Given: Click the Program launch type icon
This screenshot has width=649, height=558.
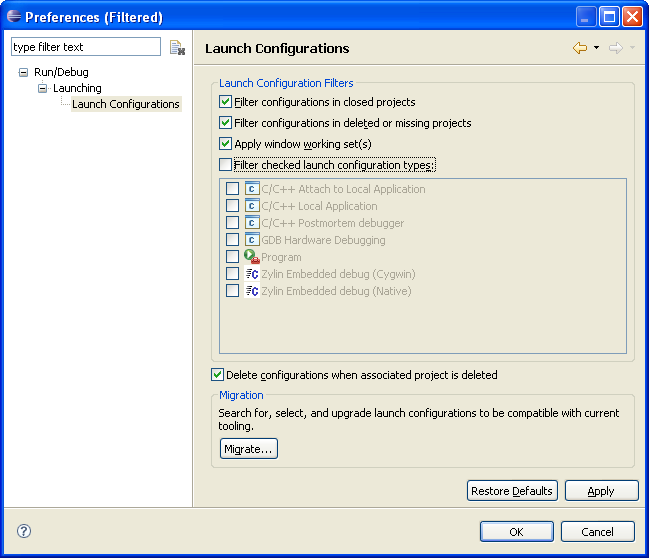Looking at the screenshot, I should click(252, 257).
